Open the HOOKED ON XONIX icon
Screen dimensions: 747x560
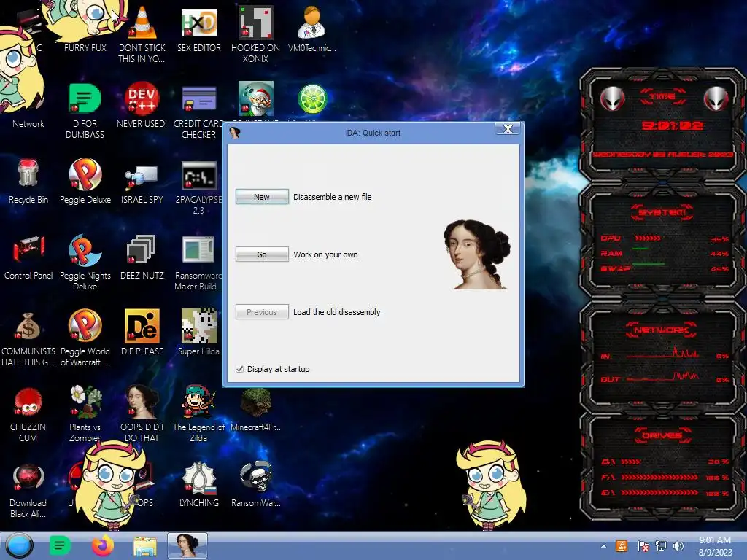(255, 34)
